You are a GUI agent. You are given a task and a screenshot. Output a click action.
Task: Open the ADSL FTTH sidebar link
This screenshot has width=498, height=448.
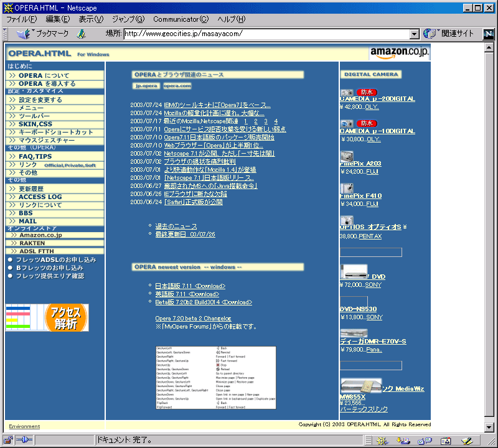click(55, 251)
